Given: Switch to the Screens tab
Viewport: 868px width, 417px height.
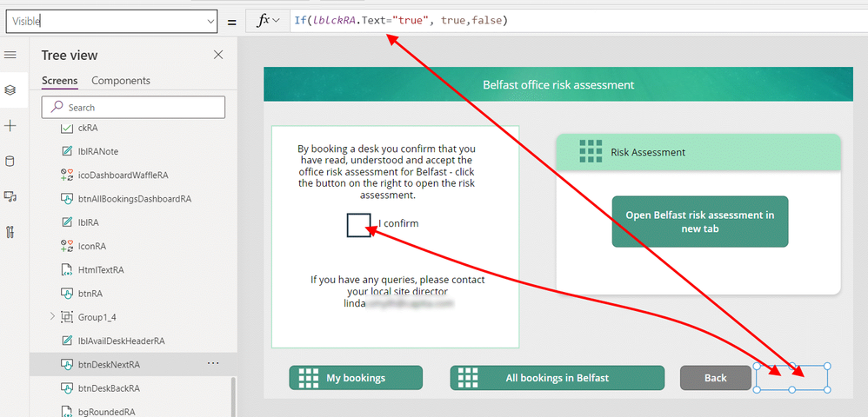Looking at the screenshot, I should (60, 81).
